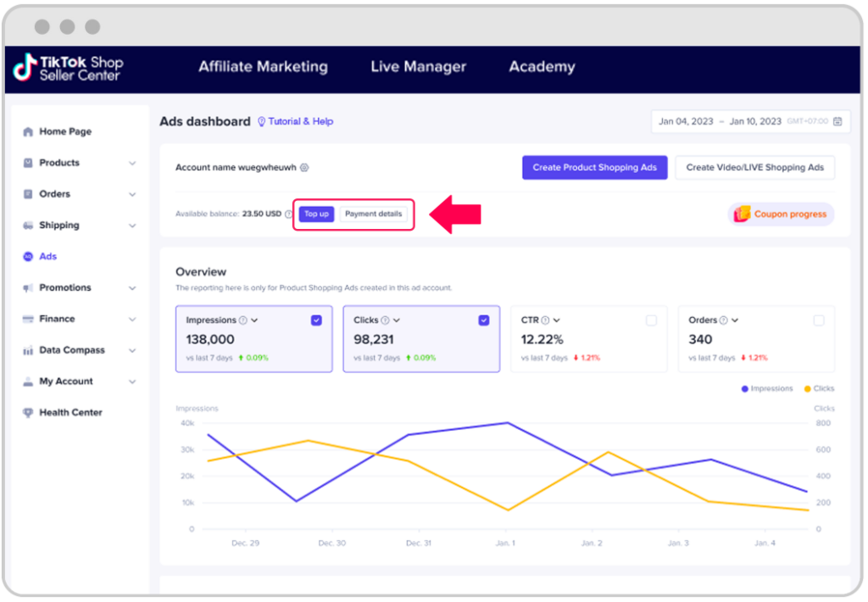Open the CTR metric dropdown arrow
868x602 pixels.
[x=556, y=321]
